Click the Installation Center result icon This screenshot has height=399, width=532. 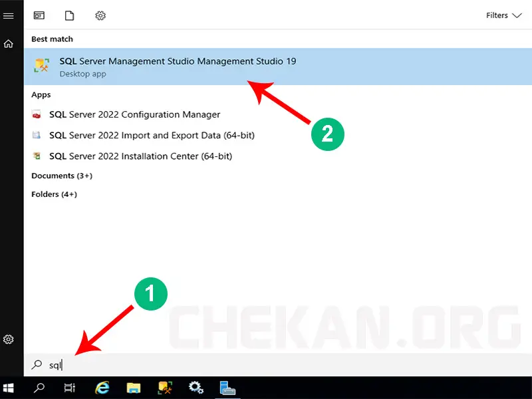tap(37, 156)
